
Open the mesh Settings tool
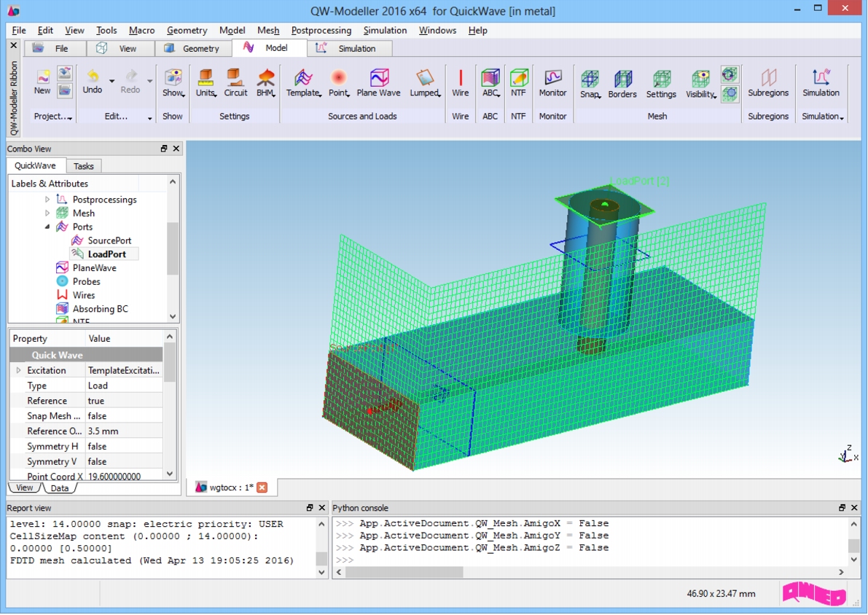[661, 84]
